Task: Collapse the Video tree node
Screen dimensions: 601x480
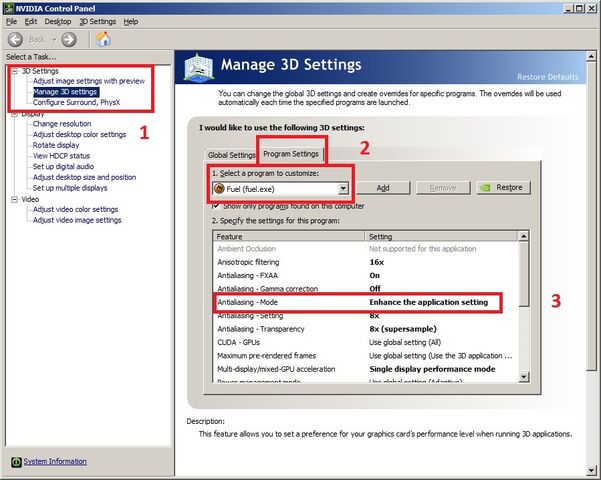Action: click(15, 199)
